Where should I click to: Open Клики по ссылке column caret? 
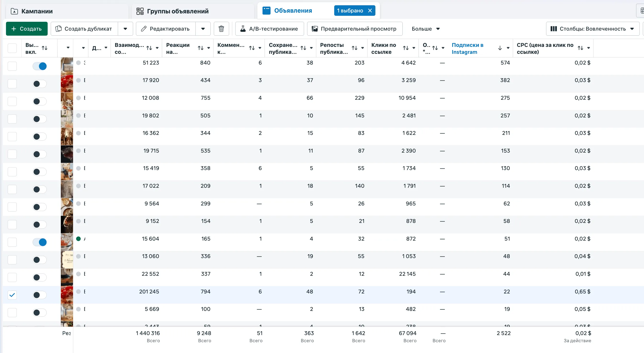tap(414, 48)
